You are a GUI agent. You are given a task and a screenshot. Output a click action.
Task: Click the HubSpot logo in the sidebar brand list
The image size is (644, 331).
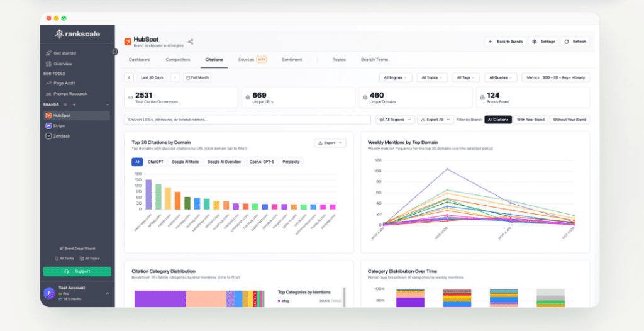point(48,116)
